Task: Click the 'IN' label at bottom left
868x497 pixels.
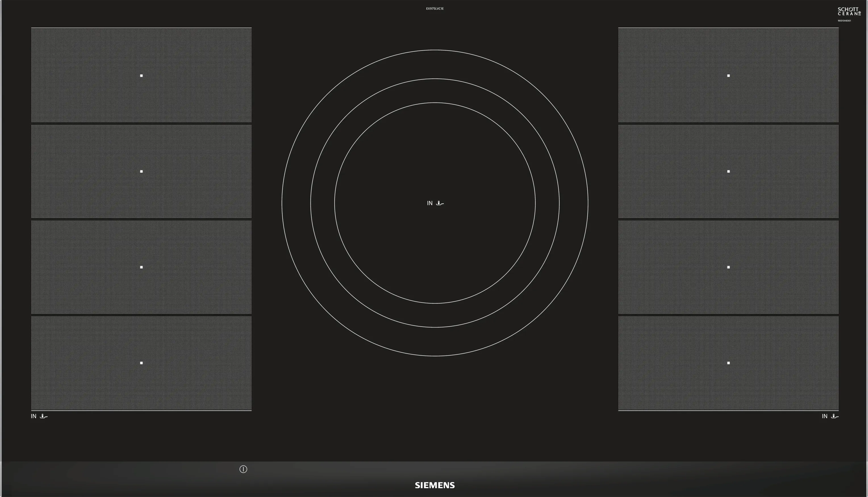Action: point(34,416)
